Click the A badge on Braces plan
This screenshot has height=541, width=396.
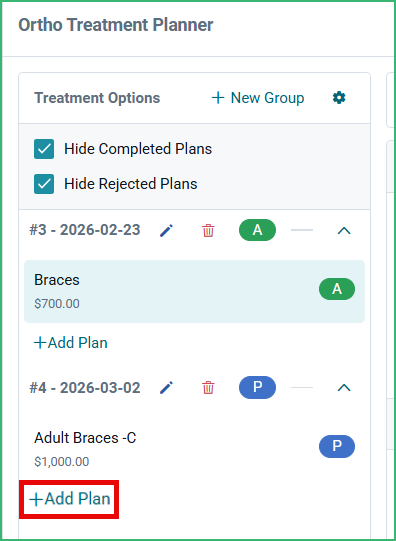(337, 289)
